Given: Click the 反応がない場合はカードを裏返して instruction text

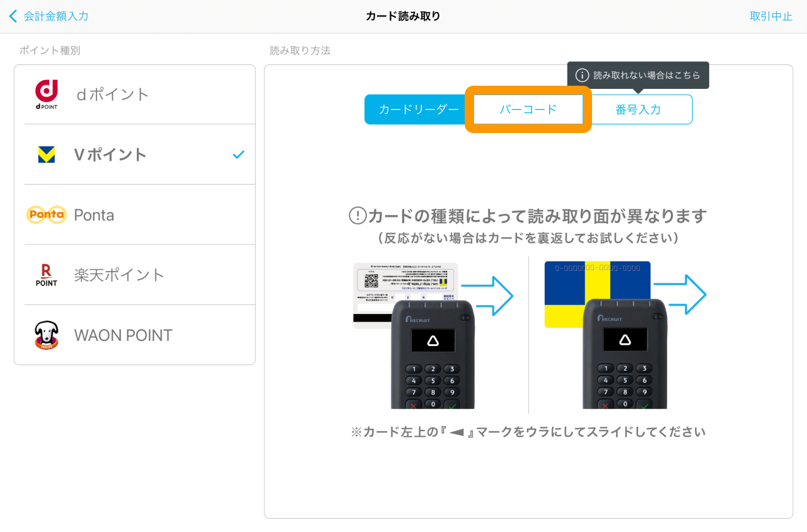Looking at the screenshot, I should point(528,238).
